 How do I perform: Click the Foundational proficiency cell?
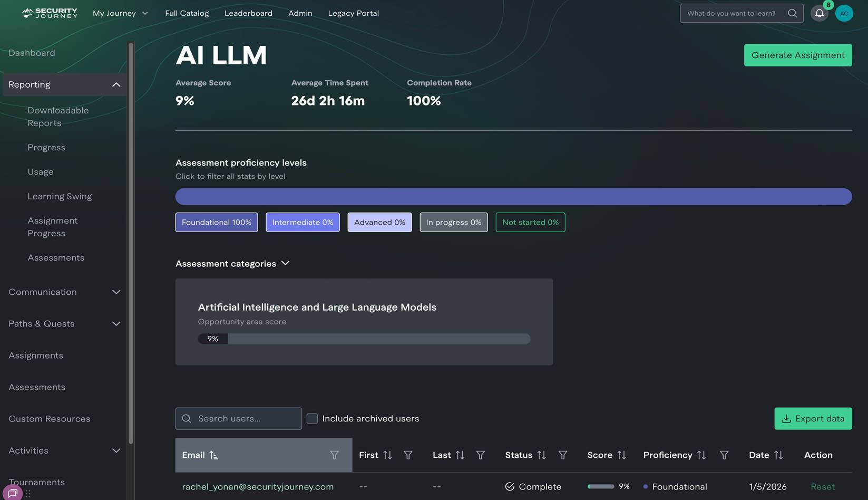pyautogui.click(x=675, y=487)
